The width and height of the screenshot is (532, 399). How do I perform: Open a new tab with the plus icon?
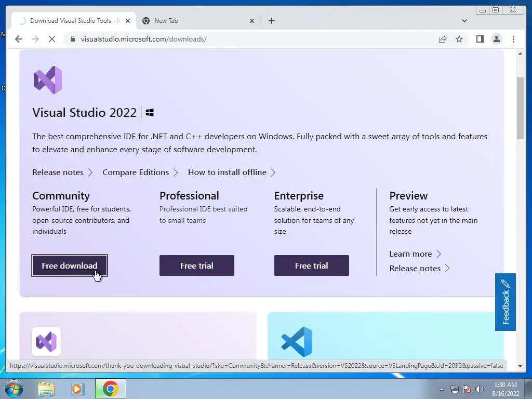[271, 21]
